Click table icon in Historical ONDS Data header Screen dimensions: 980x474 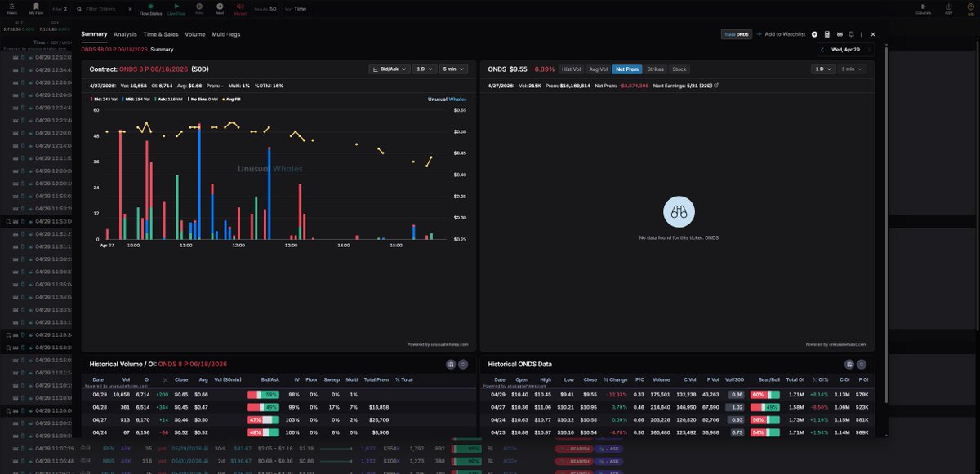pyautogui.click(x=849, y=364)
